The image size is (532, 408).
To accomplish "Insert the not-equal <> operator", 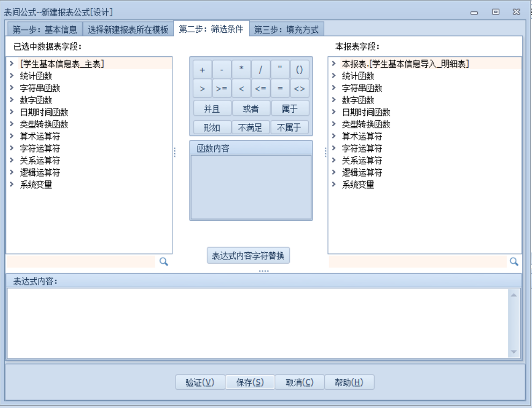I will [x=300, y=88].
